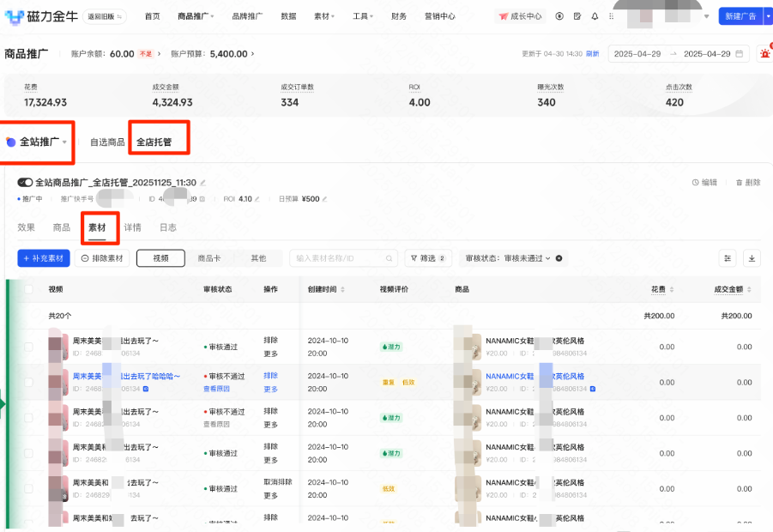Click the 磁力金牛 logo
The width and height of the screenshot is (773, 532).
pos(41,16)
